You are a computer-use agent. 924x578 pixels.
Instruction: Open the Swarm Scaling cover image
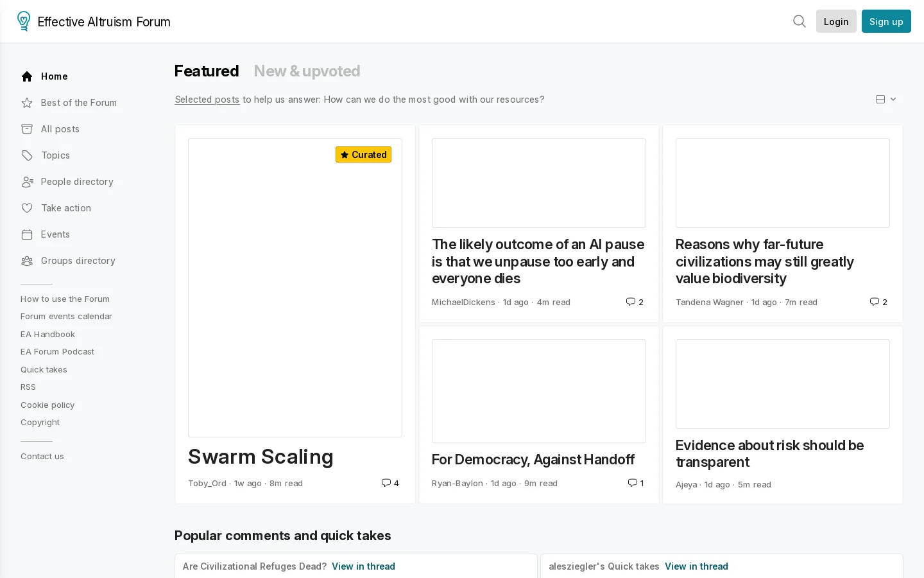pos(295,288)
